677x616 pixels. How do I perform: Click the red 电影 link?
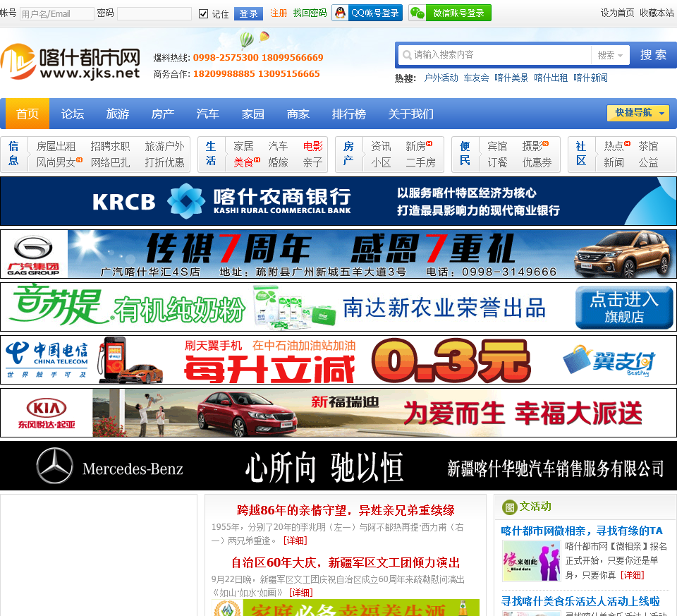click(312, 147)
